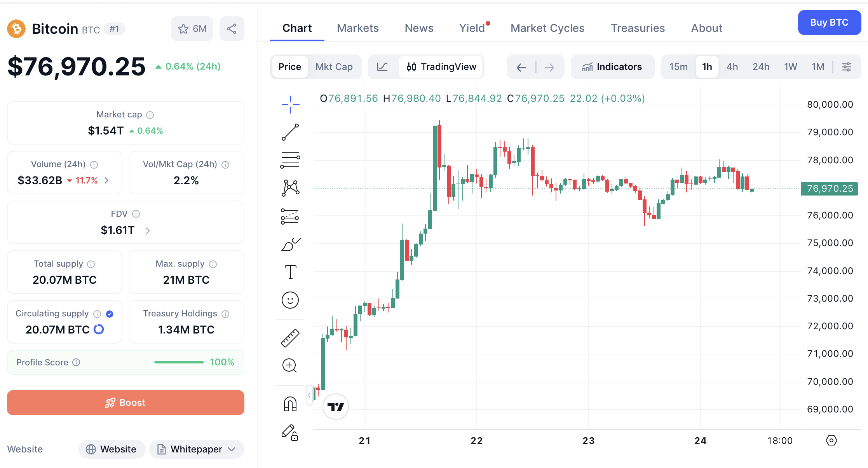868x468 pixels.
Task: Share Bitcoin page via share icon
Action: (x=232, y=29)
